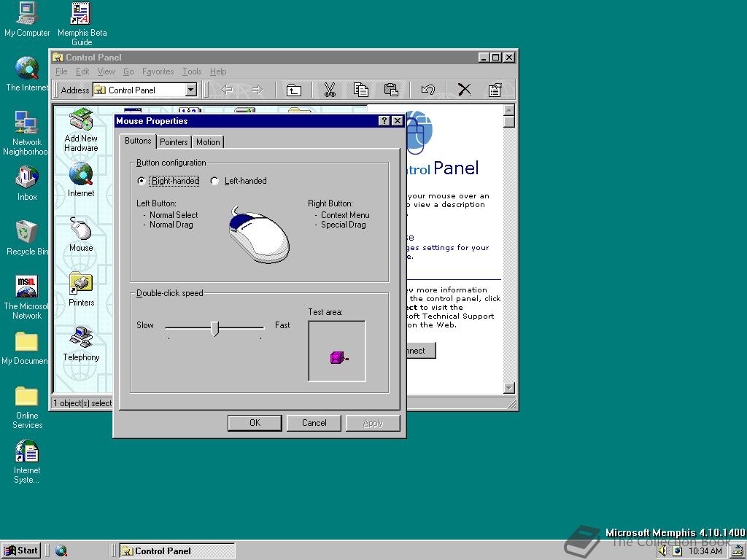The width and height of the screenshot is (747, 560).
Task: Open the Address bar dropdown arrow
Action: pyautogui.click(x=191, y=90)
